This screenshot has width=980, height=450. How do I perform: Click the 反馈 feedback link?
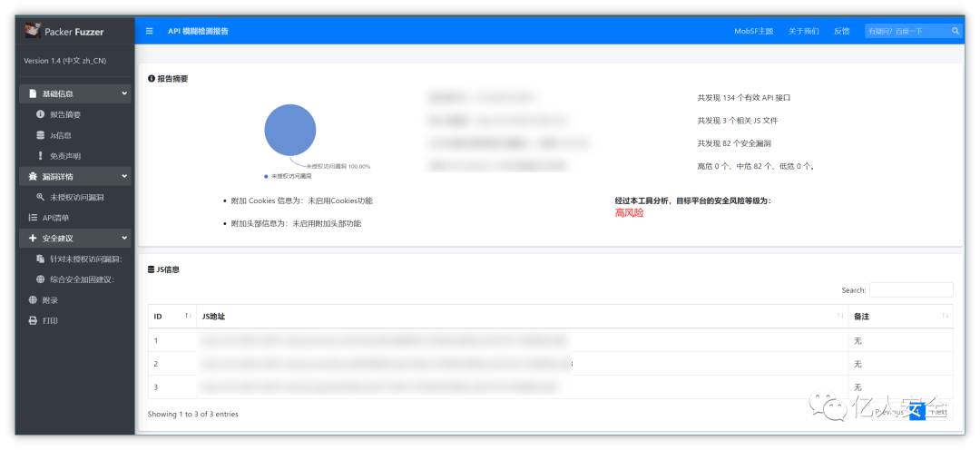point(841,31)
